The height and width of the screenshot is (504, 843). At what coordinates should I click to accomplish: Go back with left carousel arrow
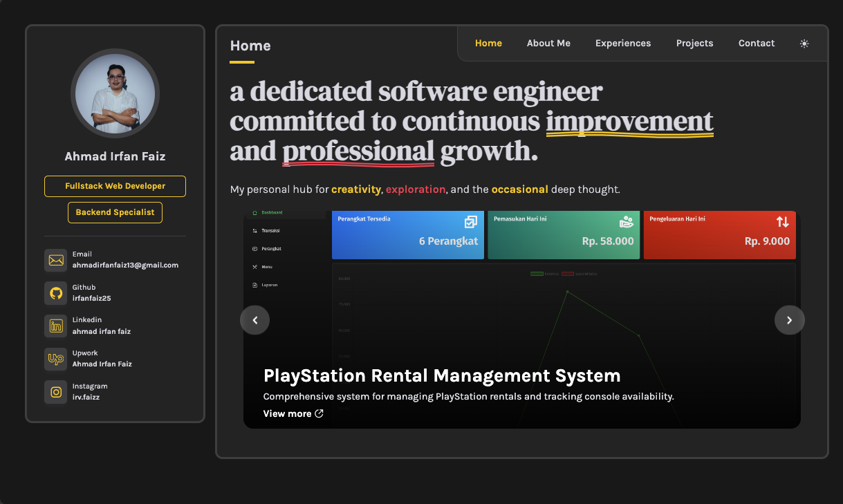(x=254, y=319)
